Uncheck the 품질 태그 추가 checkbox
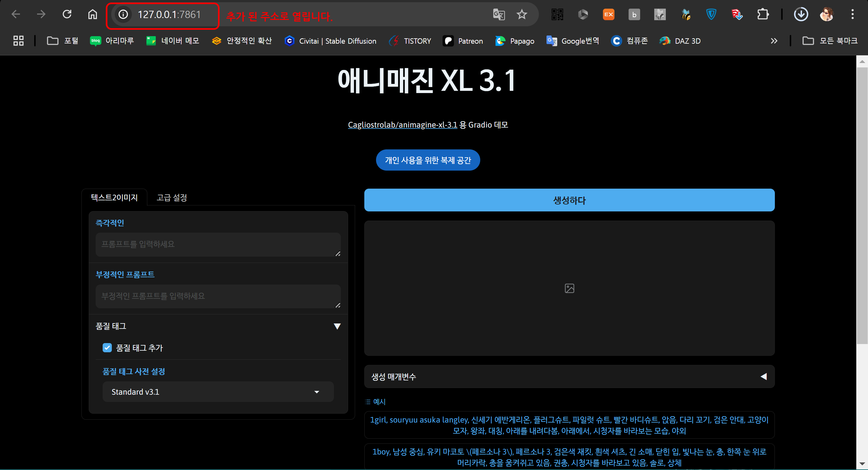 coord(107,348)
